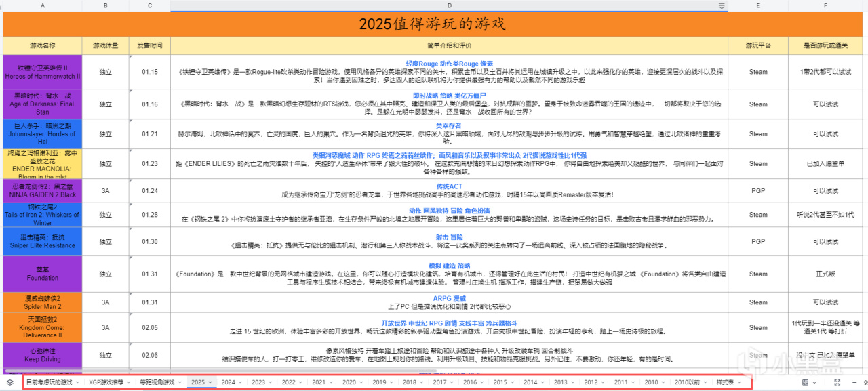Expand the dropdown arrow on the XGP游戏推荐 tab
868x391 pixels.
click(x=130, y=382)
